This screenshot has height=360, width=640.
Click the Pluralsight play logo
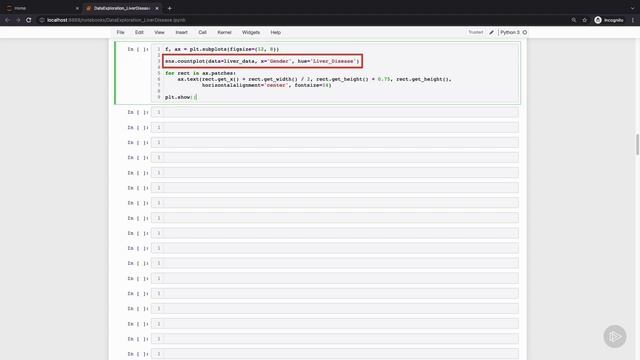(x=615, y=336)
